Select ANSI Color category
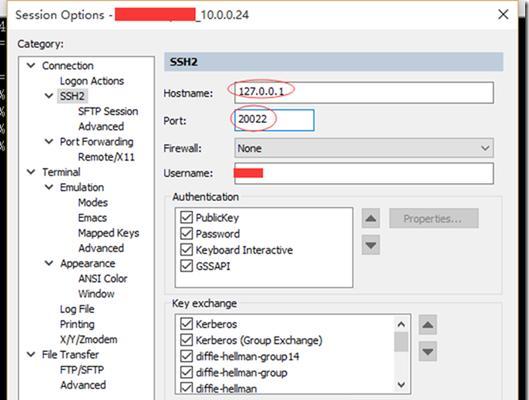Screen dimensions: 529x400 pos(103,279)
